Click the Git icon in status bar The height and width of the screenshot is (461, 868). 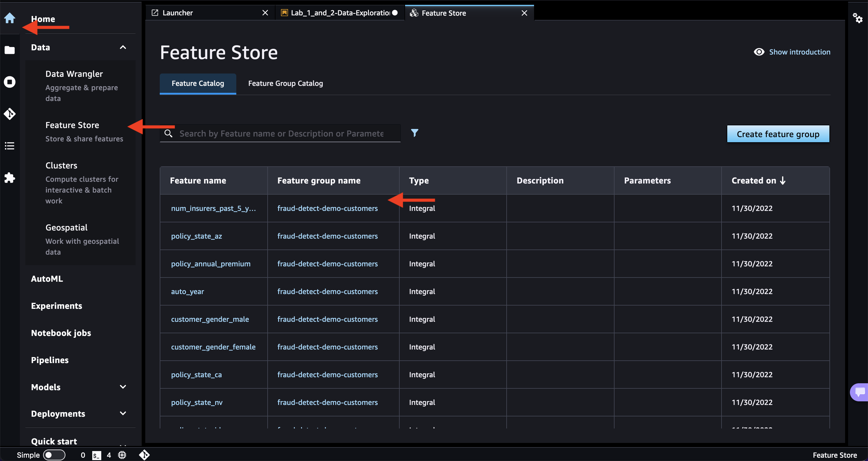coord(144,455)
